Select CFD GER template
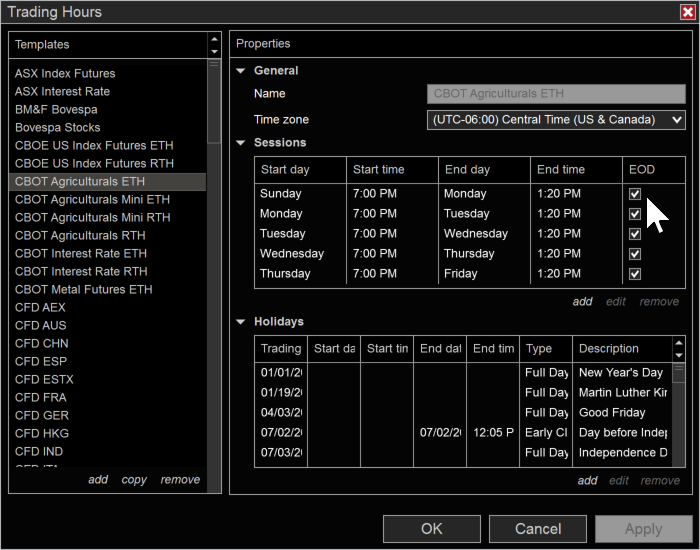This screenshot has width=700, height=550. [107, 416]
